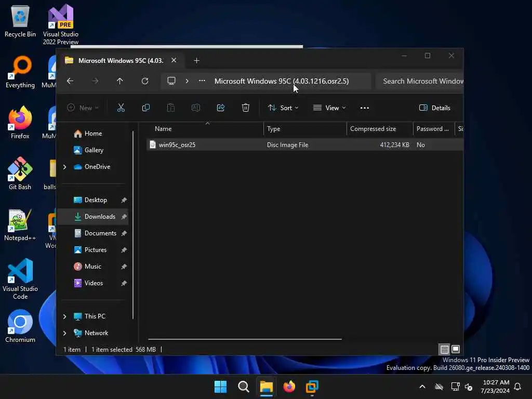Sort by the Type column header
Screen dimensions: 532x399
[273, 129]
